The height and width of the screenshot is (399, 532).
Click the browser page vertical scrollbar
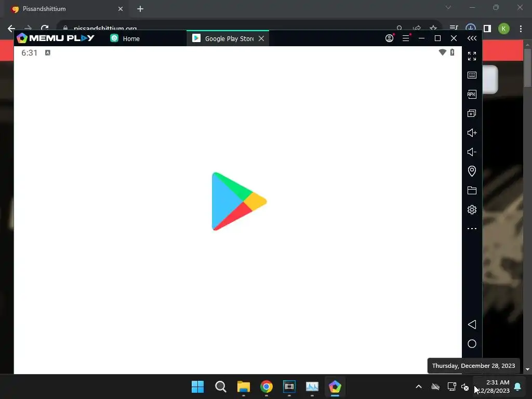(x=527, y=68)
